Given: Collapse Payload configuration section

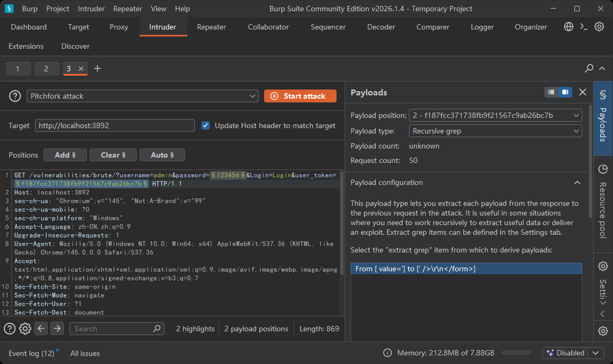Looking at the screenshot, I should [x=577, y=182].
